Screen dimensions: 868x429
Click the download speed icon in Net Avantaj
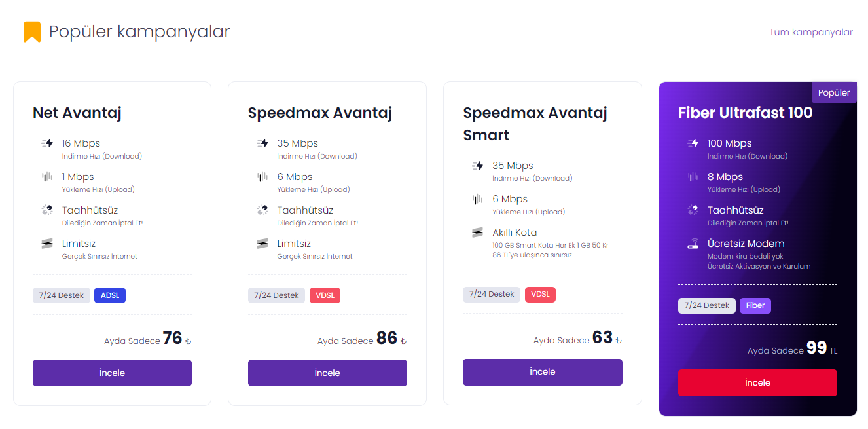coord(47,143)
